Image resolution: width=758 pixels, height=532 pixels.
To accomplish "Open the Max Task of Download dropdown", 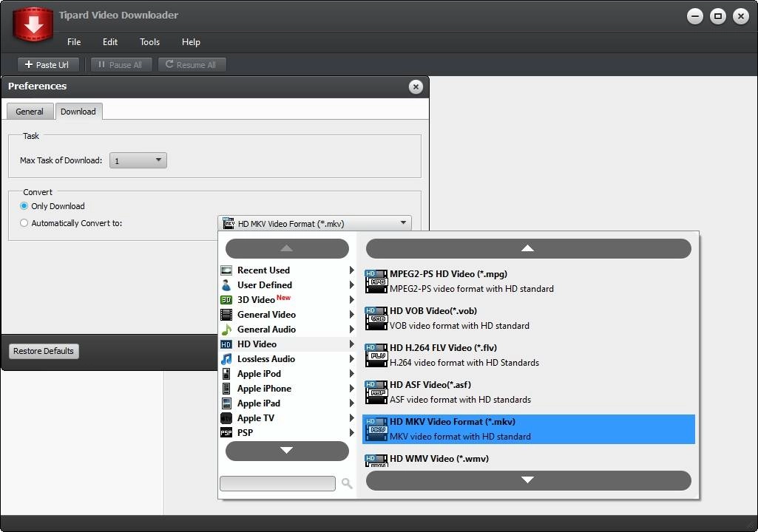I will point(138,160).
